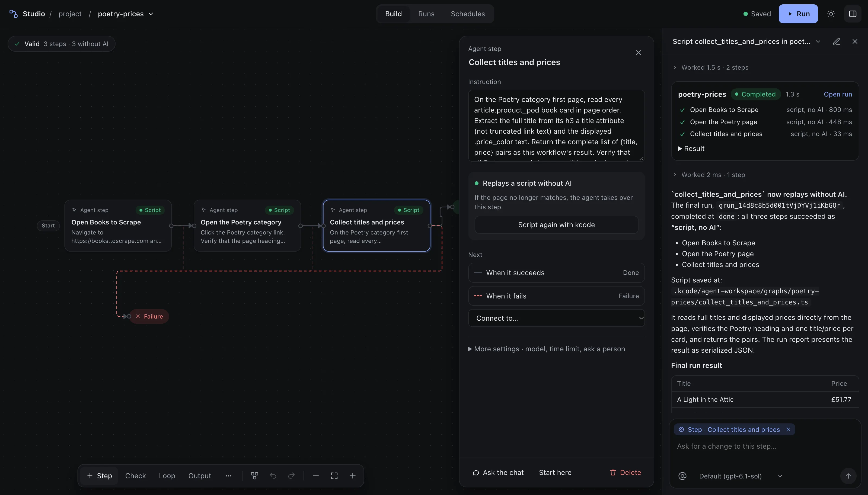Send the message with the up-arrow button
Screen dimensions: 868x495
click(848, 476)
